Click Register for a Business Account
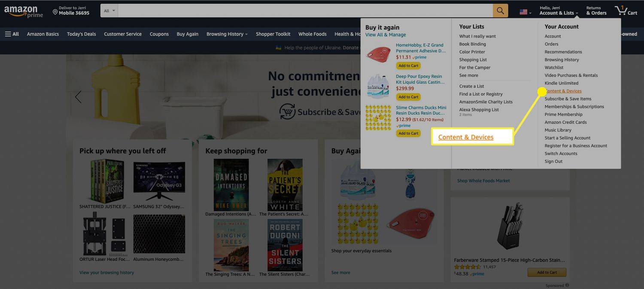 coord(576,145)
